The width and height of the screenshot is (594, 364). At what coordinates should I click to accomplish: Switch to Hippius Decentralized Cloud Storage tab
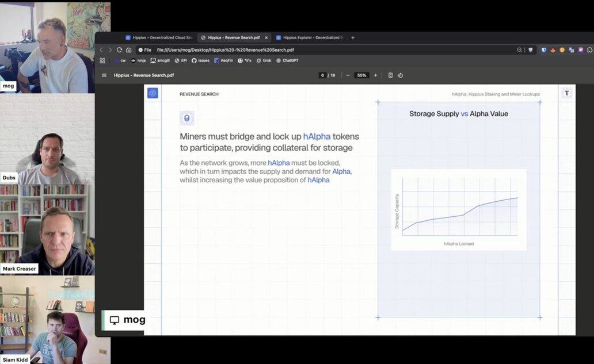point(159,37)
